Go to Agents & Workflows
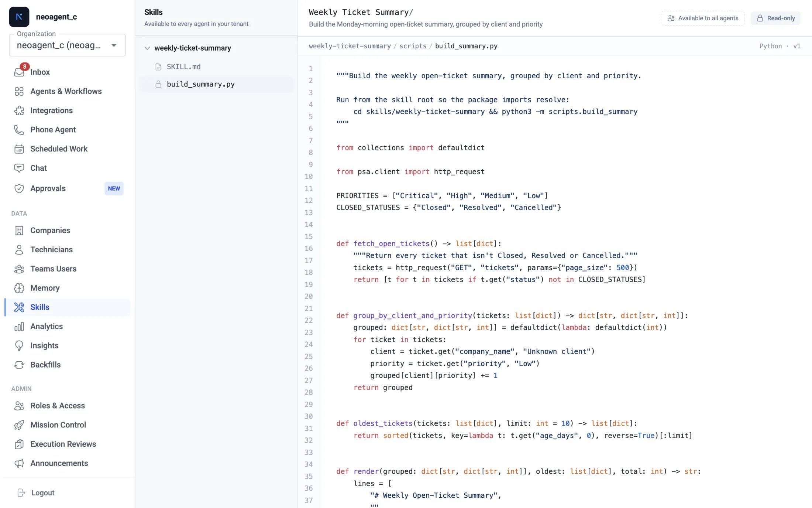This screenshot has width=812, height=508. point(67,91)
